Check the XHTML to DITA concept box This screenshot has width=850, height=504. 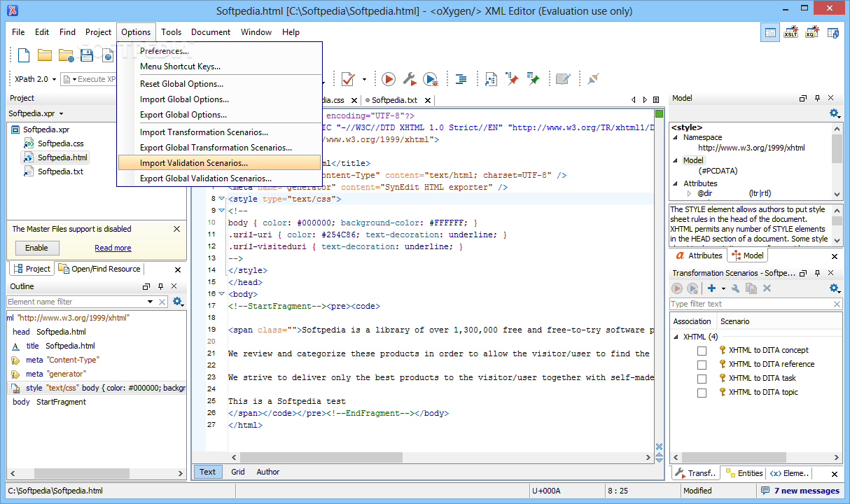[x=702, y=350]
